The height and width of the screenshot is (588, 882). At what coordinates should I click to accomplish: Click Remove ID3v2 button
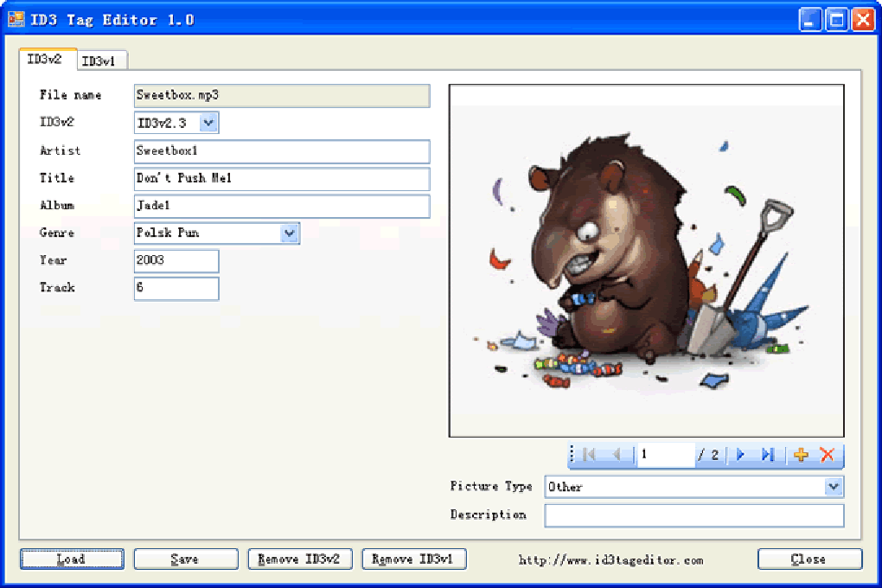[300, 559]
